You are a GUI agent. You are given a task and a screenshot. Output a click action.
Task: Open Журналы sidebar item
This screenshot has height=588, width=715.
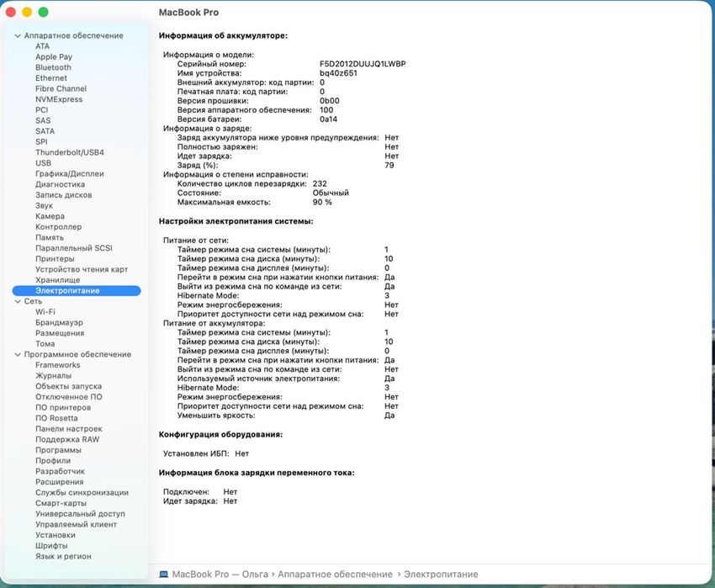click(x=53, y=375)
